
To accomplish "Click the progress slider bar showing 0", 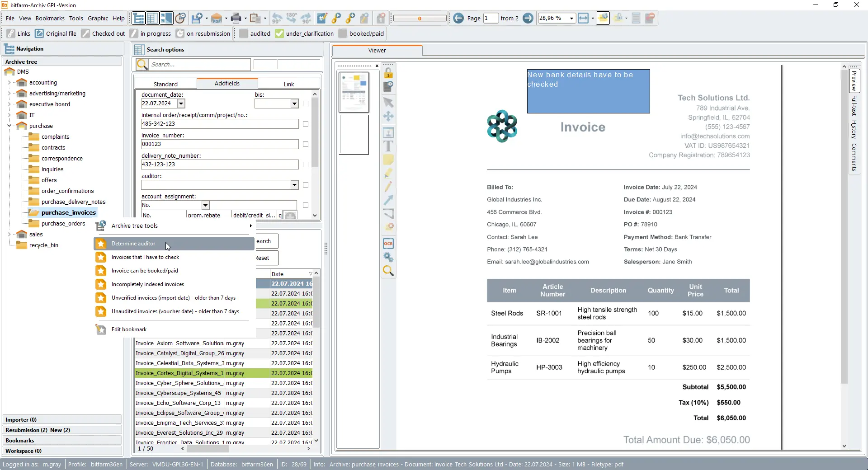I will pos(420,18).
